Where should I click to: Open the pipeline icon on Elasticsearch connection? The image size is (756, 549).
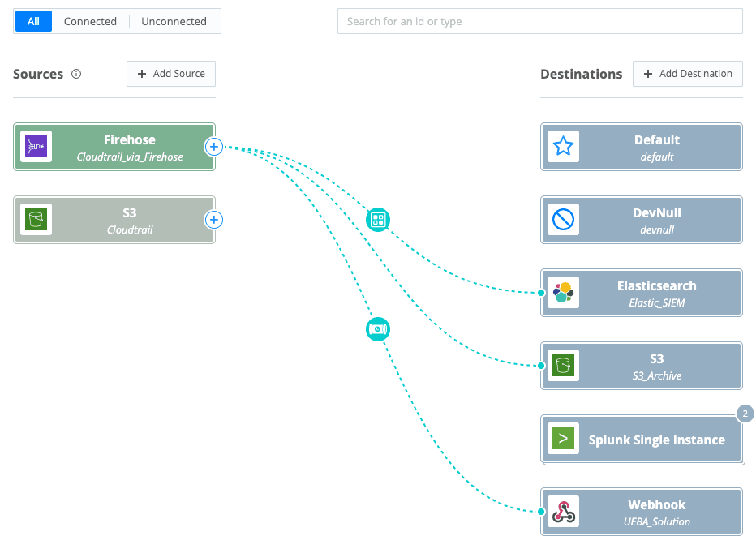[x=378, y=219]
